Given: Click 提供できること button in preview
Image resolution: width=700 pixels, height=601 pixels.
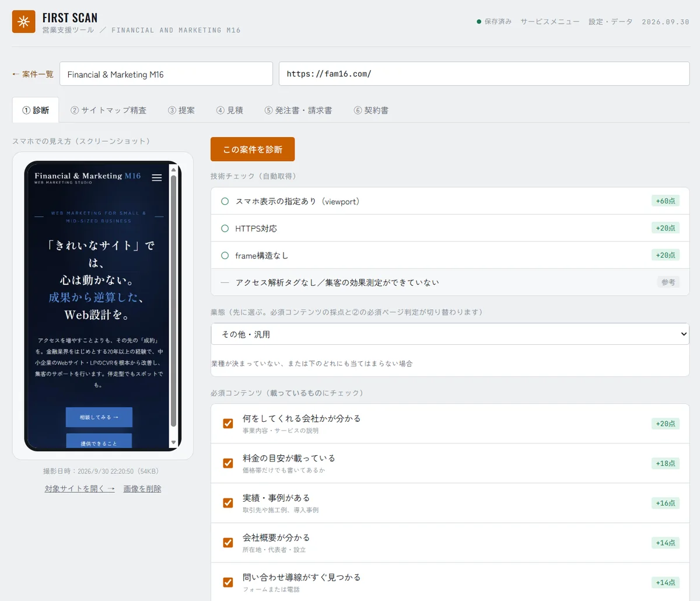Looking at the screenshot, I should click(x=99, y=441).
